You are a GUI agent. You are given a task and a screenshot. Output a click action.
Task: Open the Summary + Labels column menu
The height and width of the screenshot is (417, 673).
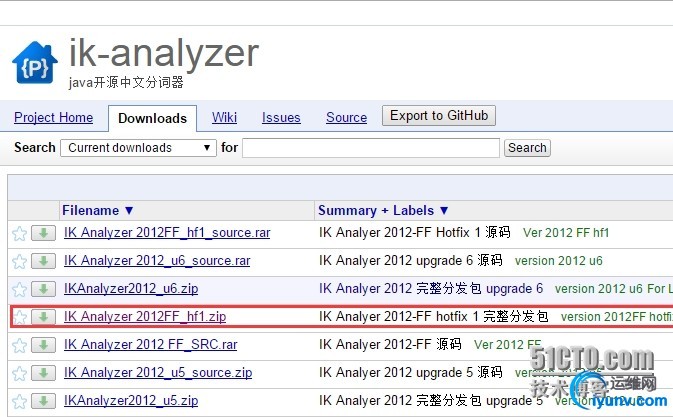coord(383,210)
